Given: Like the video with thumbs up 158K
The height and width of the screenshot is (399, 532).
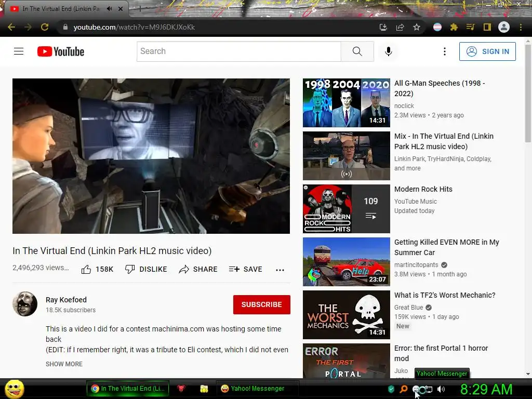Looking at the screenshot, I should 97,270.
